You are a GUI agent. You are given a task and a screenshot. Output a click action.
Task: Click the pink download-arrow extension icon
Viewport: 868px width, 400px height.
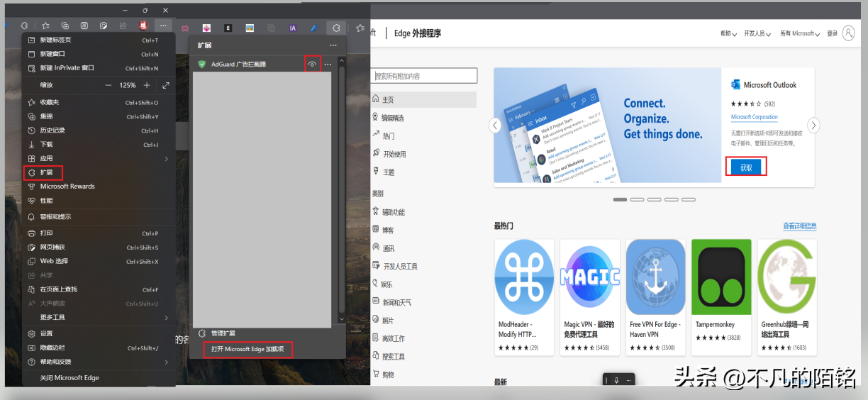206,28
